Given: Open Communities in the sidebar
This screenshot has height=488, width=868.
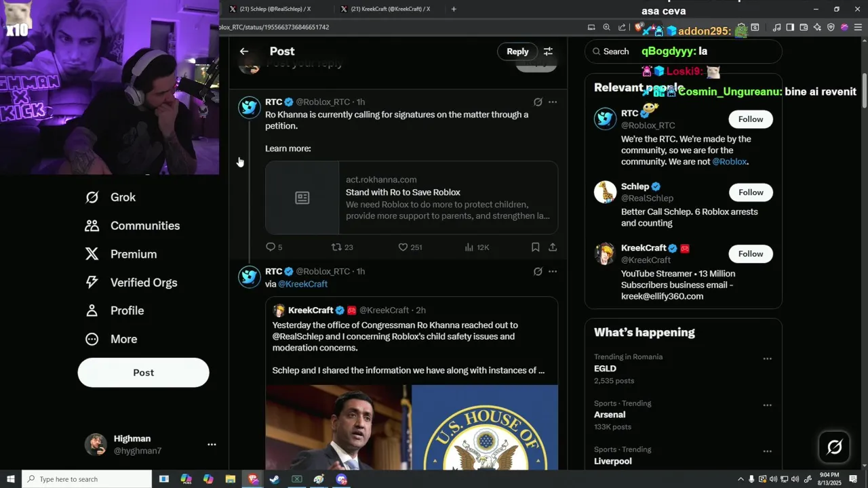Looking at the screenshot, I should 132,226.
